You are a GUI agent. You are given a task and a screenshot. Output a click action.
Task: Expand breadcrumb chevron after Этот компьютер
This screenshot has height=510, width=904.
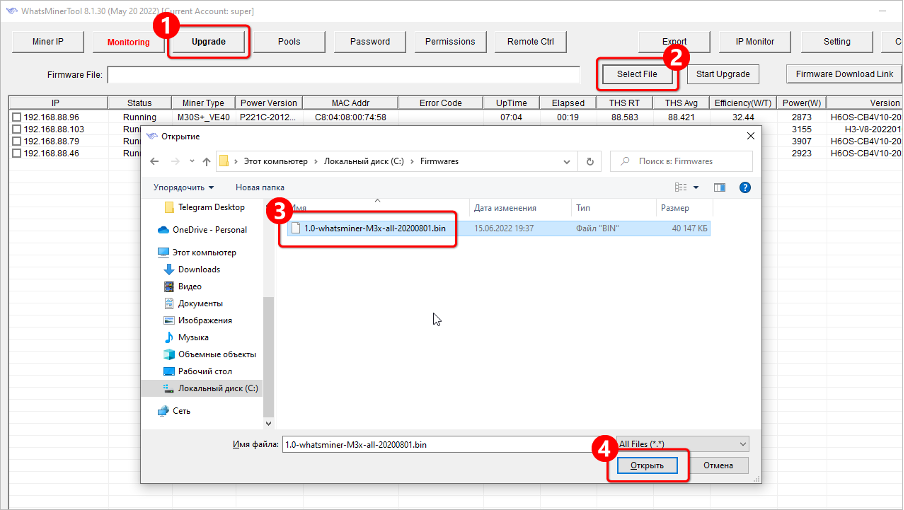click(x=315, y=161)
